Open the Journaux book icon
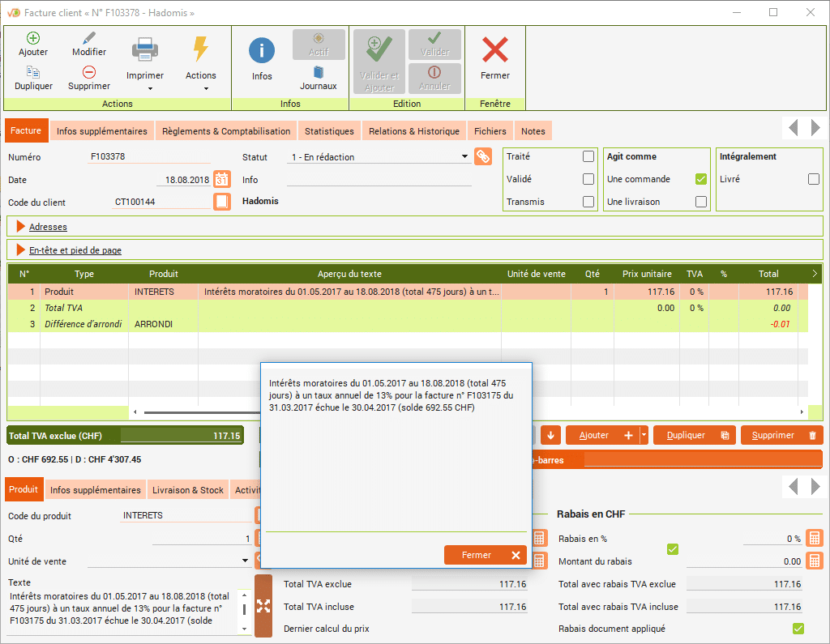Screen dimensions: 830x644 [319, 73]
